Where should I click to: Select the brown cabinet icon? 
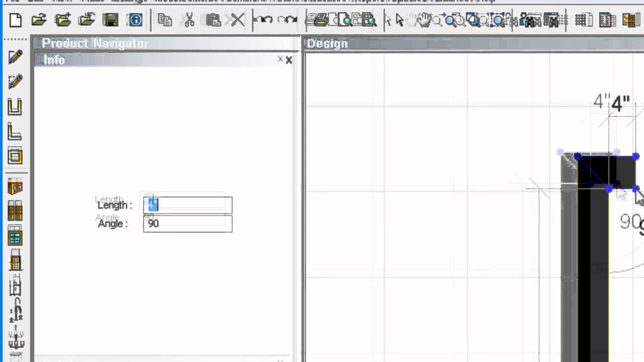(x=15, y=187)
